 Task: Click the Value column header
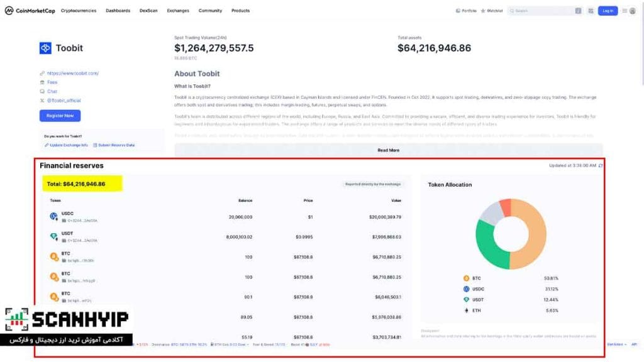pyautogui.click(x=396, y=200)
